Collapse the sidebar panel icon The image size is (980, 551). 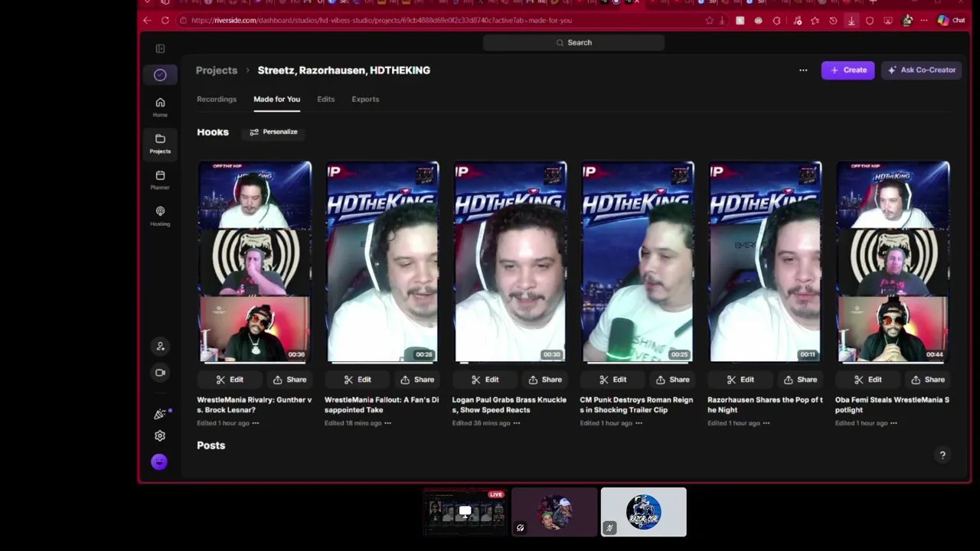click(x=160, y=49)
